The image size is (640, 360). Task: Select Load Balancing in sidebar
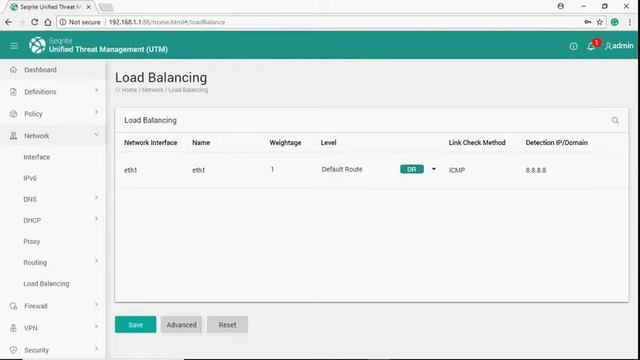tap(46, 284)
